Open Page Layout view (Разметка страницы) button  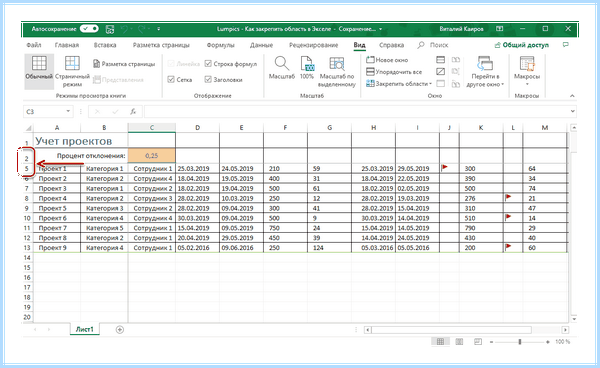click(124, 64)
